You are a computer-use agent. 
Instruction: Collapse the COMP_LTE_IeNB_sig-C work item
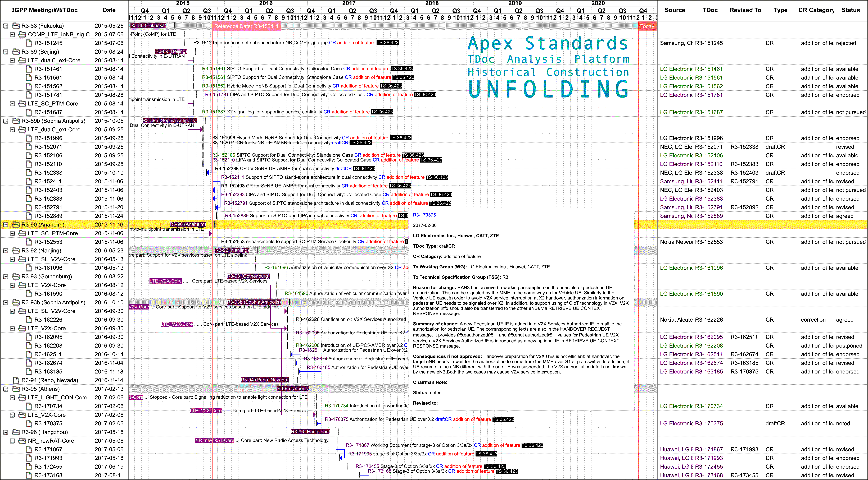pos(12,35)
